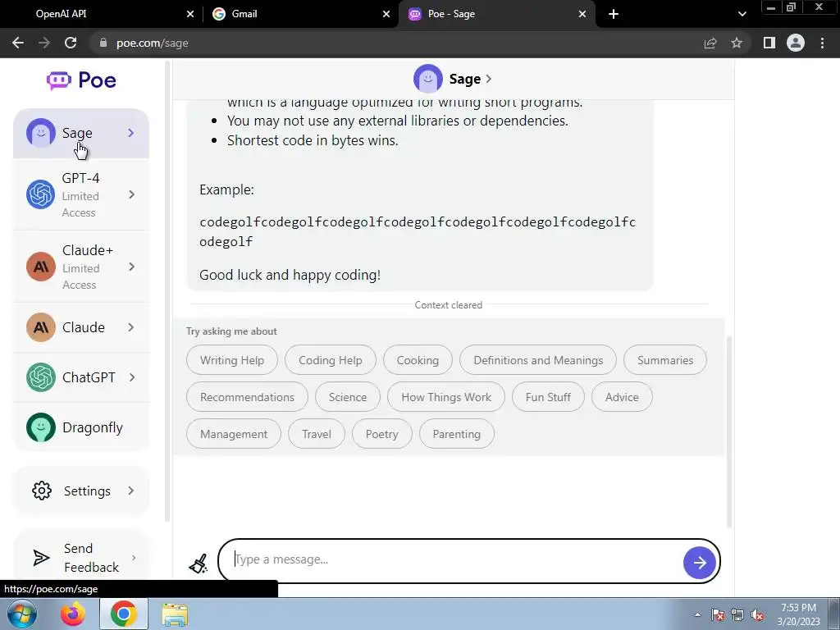
Task: Open the tab search dropdown arrow
Action: tap(742, 14)
